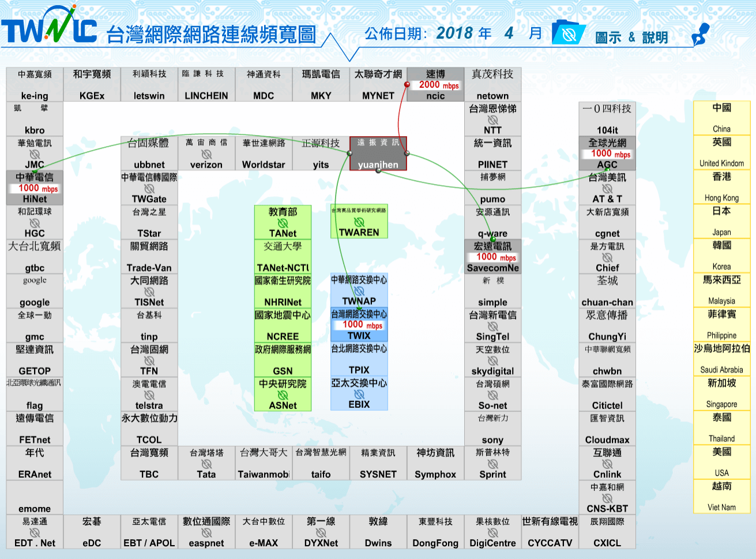Image resolution: width=756 pixels, height=559 pixels.
Task: Click the link icon in the DYXNet cell
Action: click(321, 532)
